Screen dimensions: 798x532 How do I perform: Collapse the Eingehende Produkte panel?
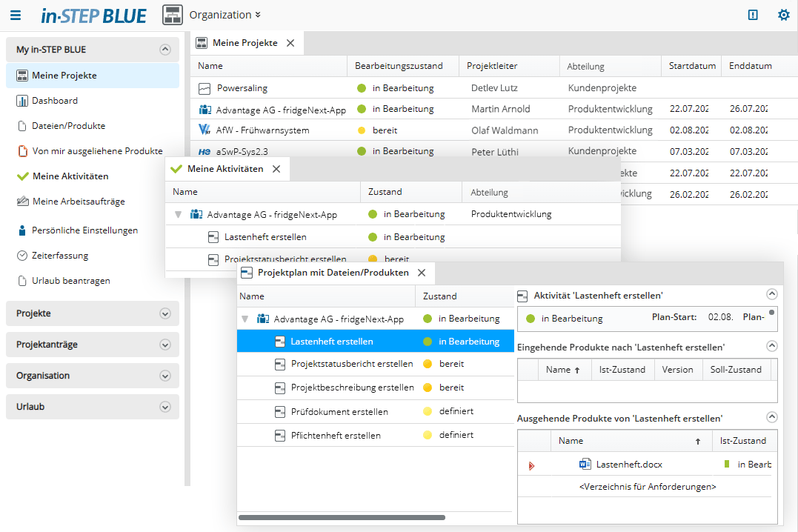click(x=771, y=346)
